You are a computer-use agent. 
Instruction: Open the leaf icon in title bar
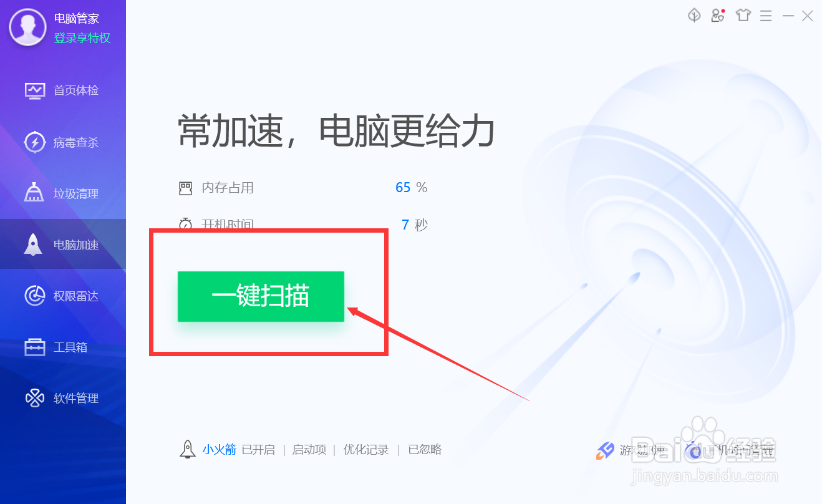[x=694, y=16]
